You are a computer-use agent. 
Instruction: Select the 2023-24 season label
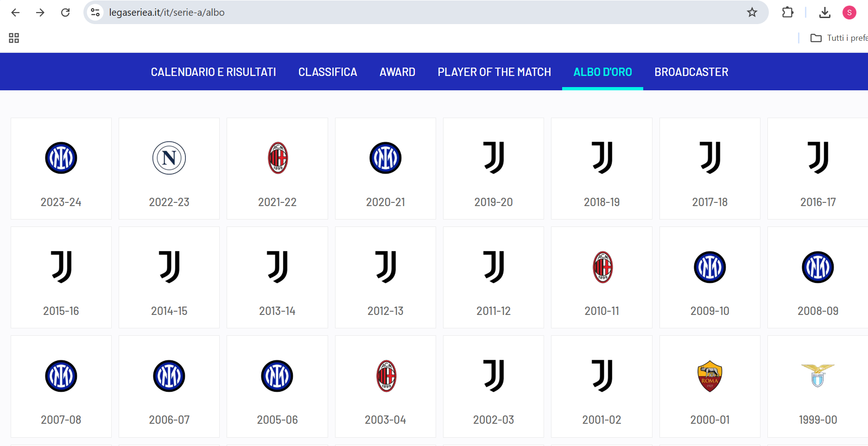[61, 202]
